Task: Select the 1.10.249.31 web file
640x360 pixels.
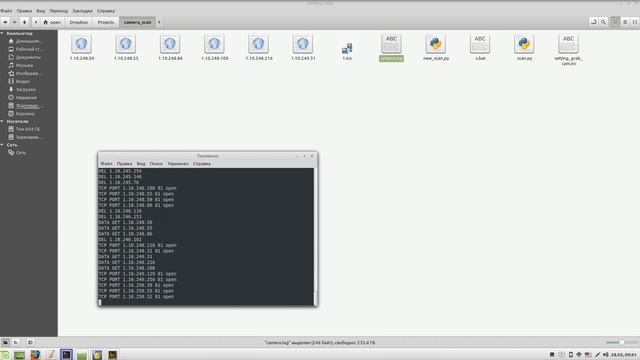Action: coord(303,47)
